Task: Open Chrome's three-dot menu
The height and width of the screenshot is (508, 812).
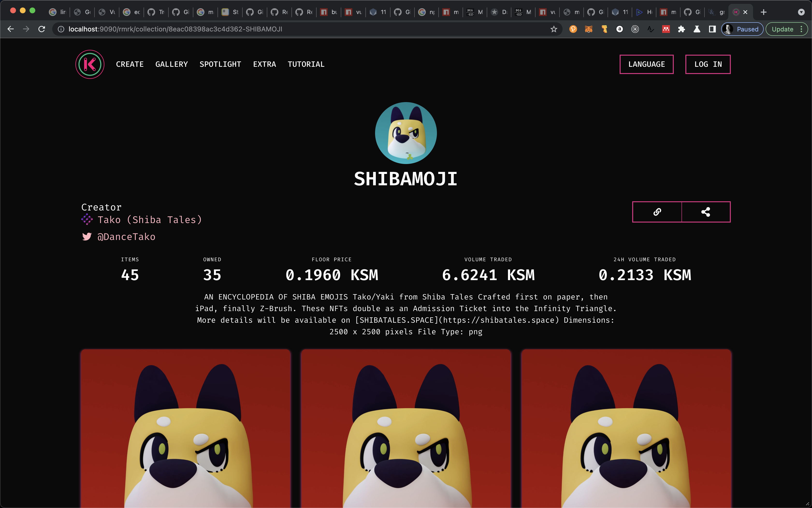Action: click(x=802, y=29)
